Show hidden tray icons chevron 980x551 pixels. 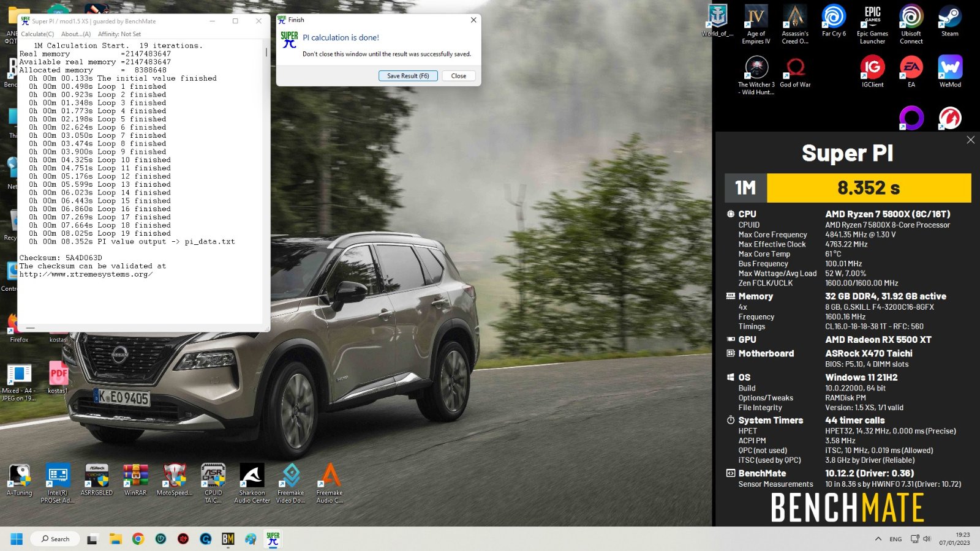(x=878, y=539)
